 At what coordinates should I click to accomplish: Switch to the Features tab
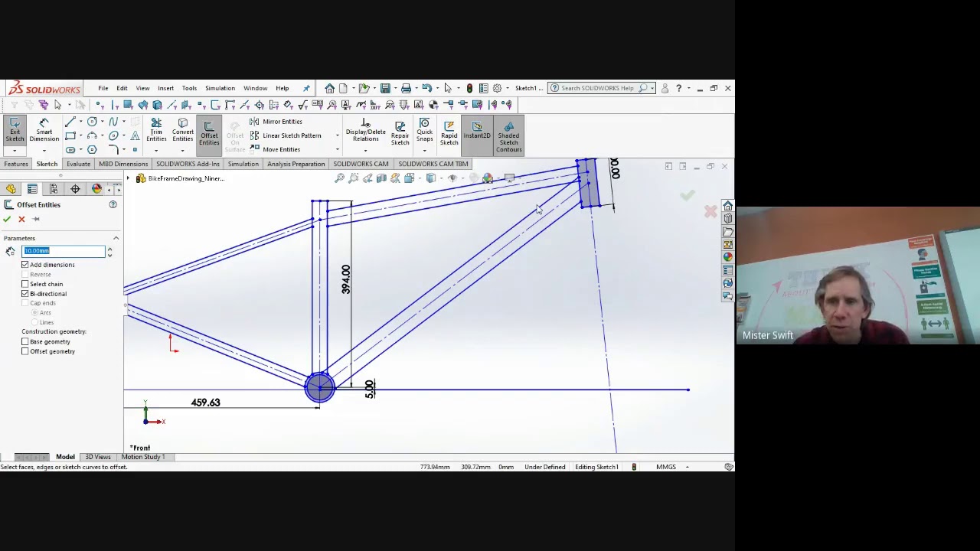point(15,164)
